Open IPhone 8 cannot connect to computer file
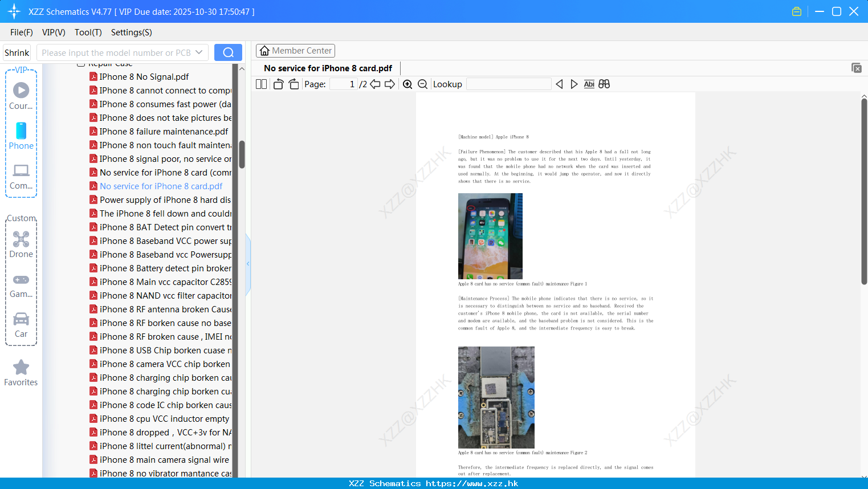This screenshot has width=868, height=489. (165, 90)
